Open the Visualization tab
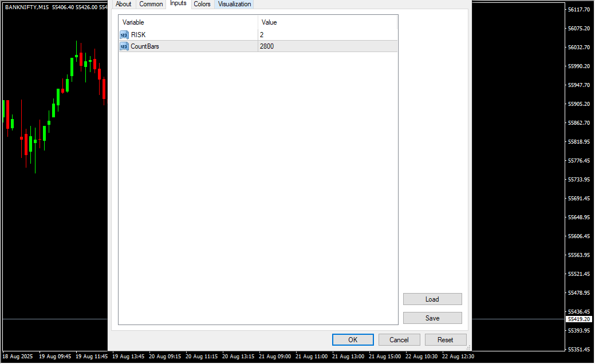Screen dimensions: 595x364 [234, 4]
